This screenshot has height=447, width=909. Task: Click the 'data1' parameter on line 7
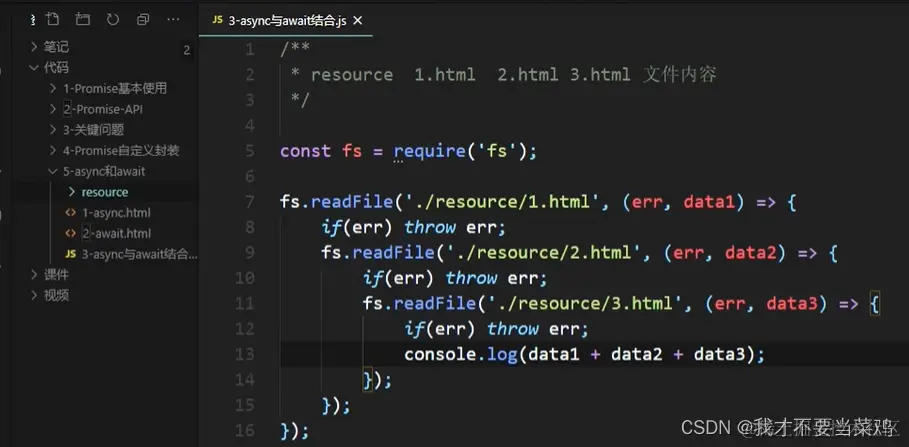click(709, 202)
